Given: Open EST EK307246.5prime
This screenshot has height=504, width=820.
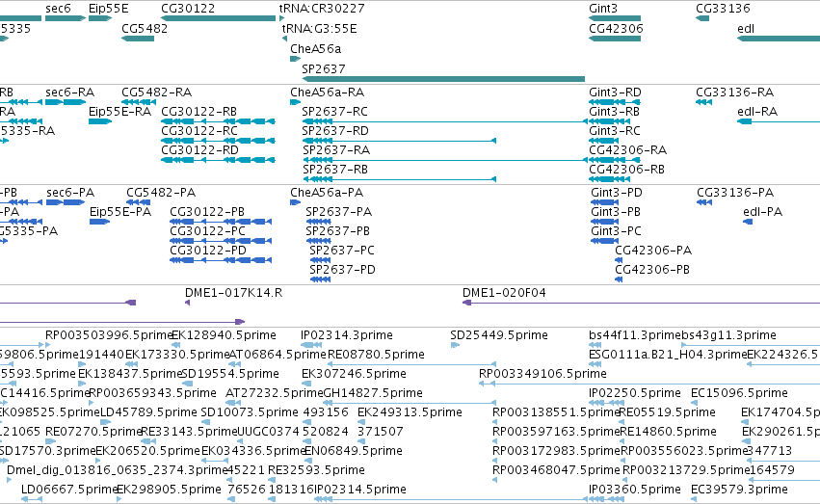Looking at the screenshot, I should pos(307,384).
